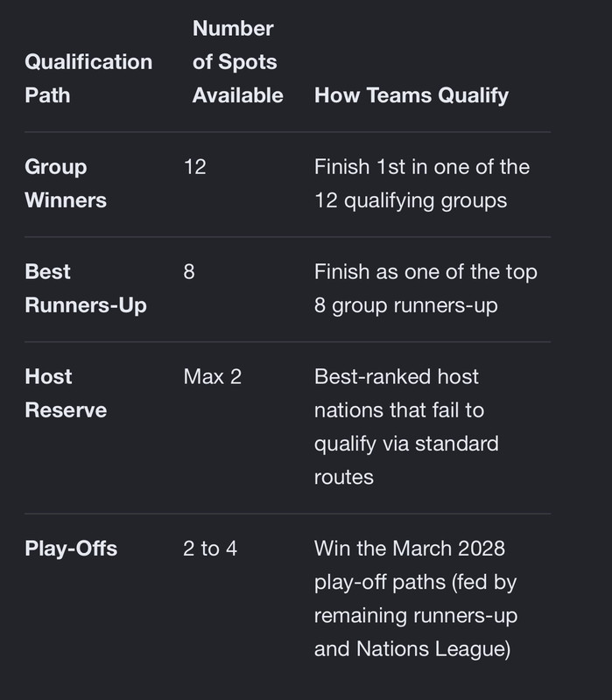Click the Best Runners-Up row label

86,289
